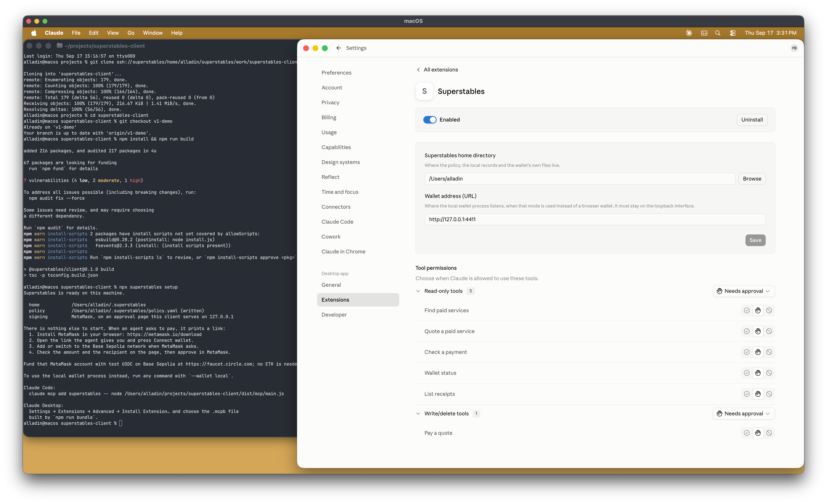Set Check a payment to always allow
The height and width of the screenshot is (504, 827).
click(x=747, y=352)
